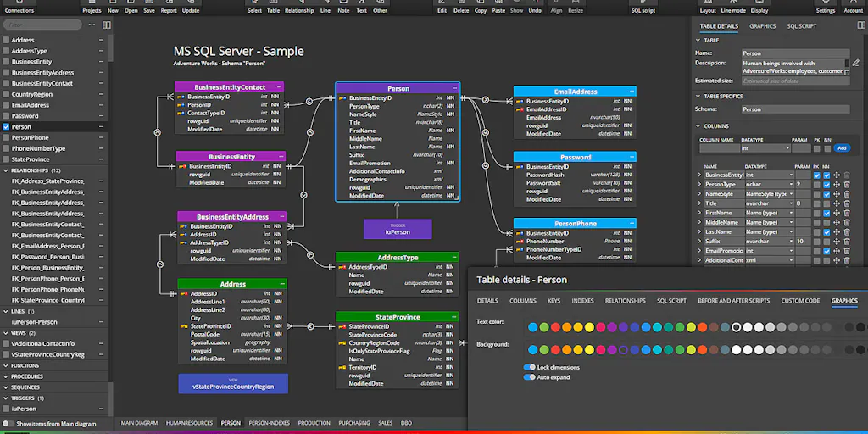Screen dimensions: 868x434
Task: Enable Show items from Main diagram
Action: coord(8,424)
